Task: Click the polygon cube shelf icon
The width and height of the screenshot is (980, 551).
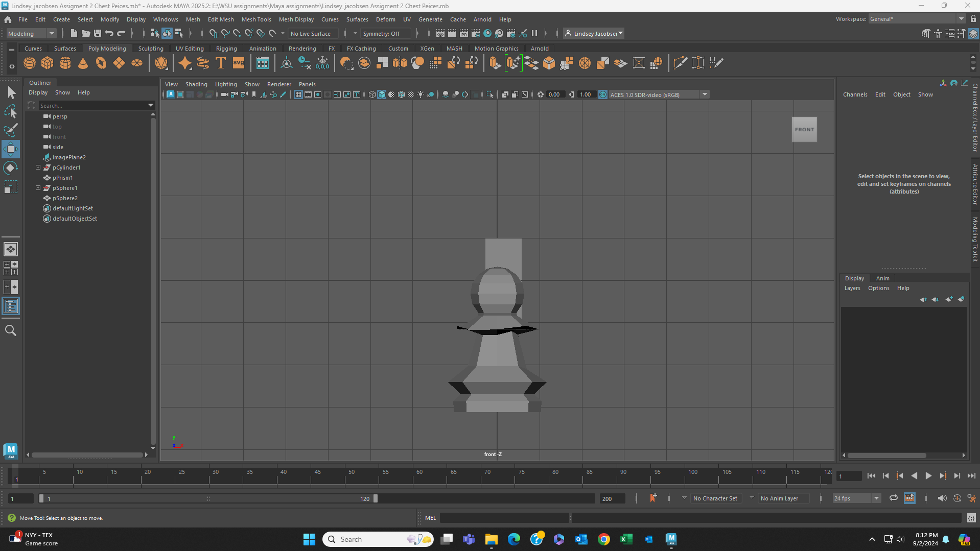Action: (x=48, y=63)
